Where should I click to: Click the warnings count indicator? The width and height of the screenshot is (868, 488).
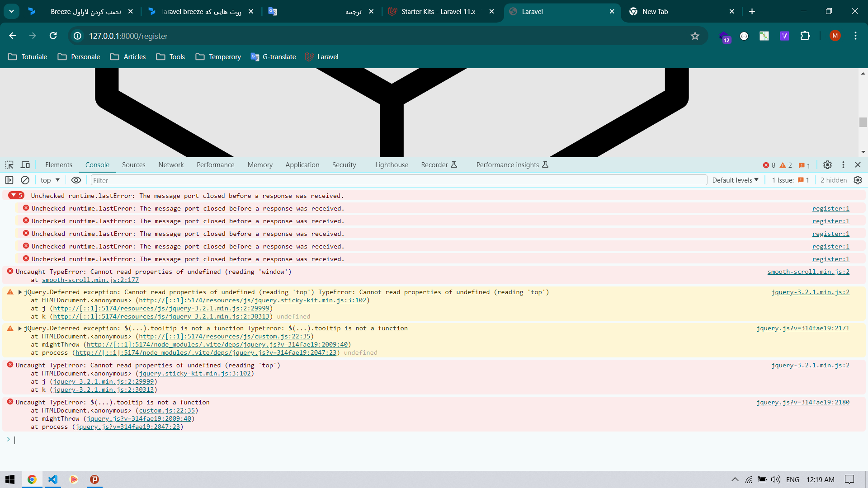click(786, 165)
